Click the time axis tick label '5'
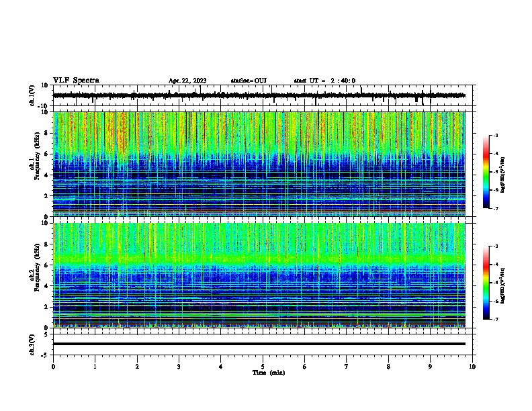Image resolution: width=532 pixels, height=411 pixels. click(x=263, y=367)
